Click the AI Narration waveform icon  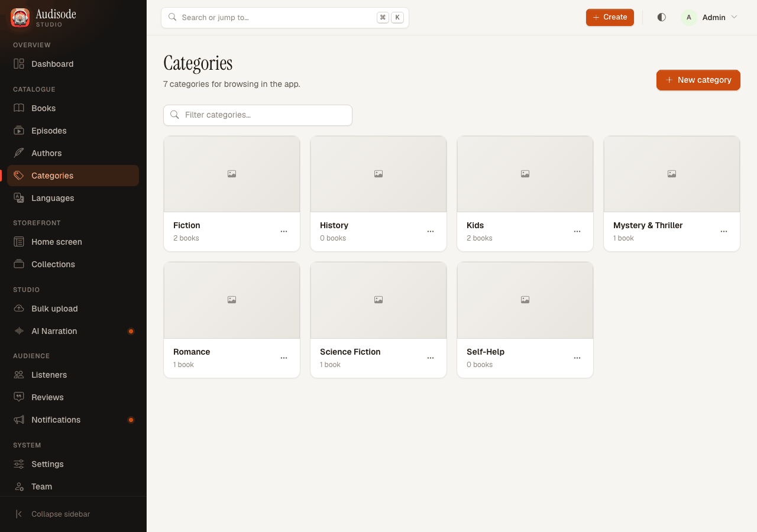(19, 331)
